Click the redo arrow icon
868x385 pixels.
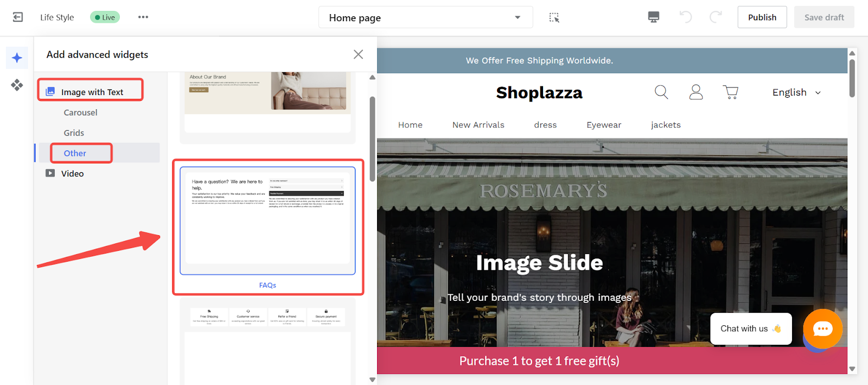pos(716,17)
